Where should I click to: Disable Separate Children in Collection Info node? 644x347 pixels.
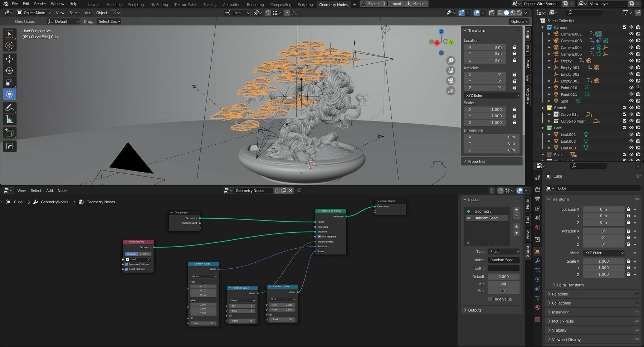click(126, 264)
